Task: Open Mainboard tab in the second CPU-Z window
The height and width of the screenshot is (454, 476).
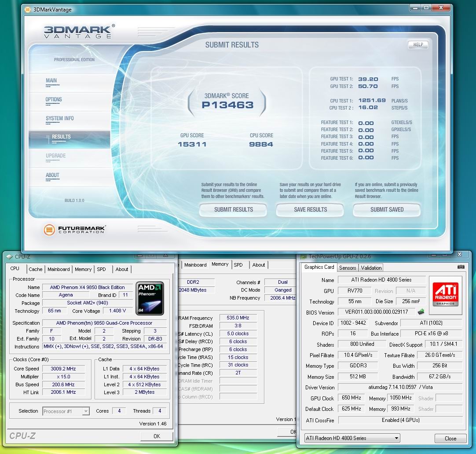Action: pyautogui.click(x=195, y=265)
